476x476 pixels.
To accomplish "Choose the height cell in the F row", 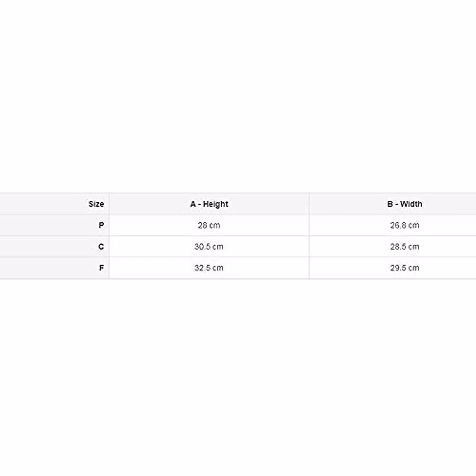I will 209,268.
